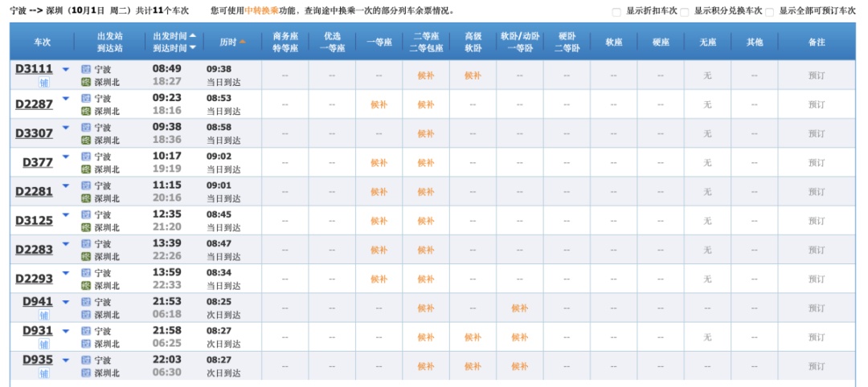Viewport: 868px width, 387px height.
Task: Click the terminal station icon for D377
Action: click(x=86, y=169)
